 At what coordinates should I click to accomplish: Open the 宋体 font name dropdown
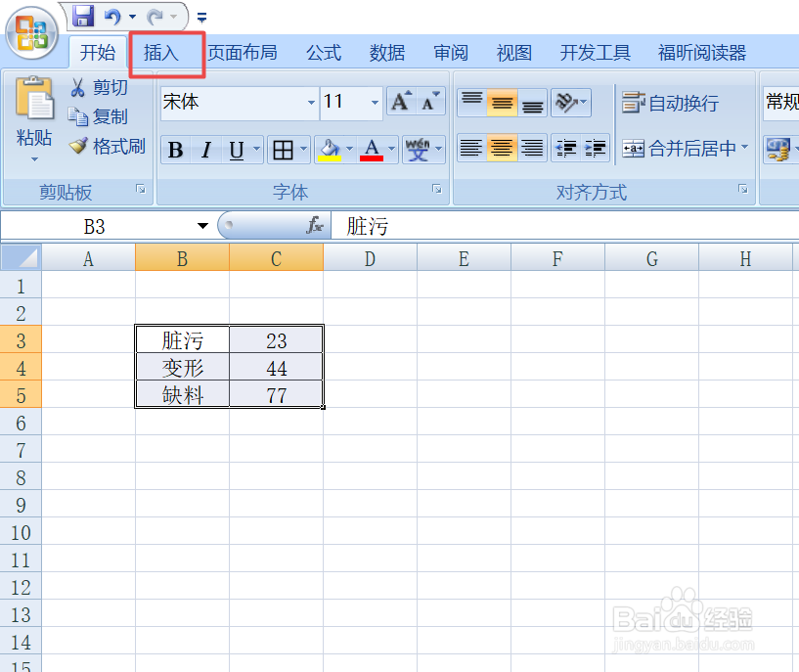311,103
